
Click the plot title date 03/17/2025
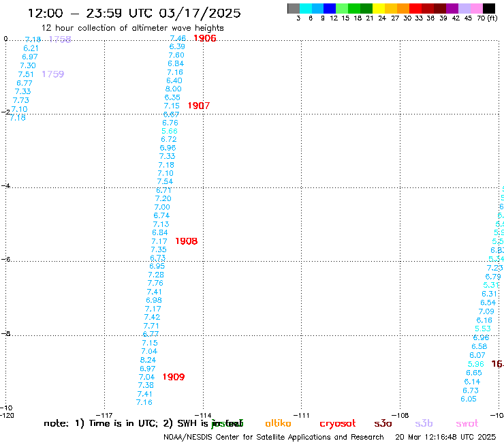click(x=200, y=13)
